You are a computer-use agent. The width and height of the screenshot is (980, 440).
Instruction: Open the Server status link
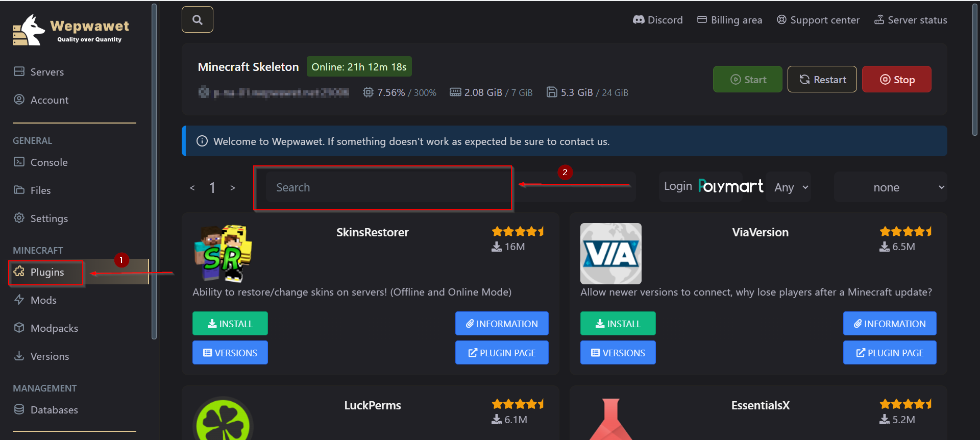tap(911, 20)
